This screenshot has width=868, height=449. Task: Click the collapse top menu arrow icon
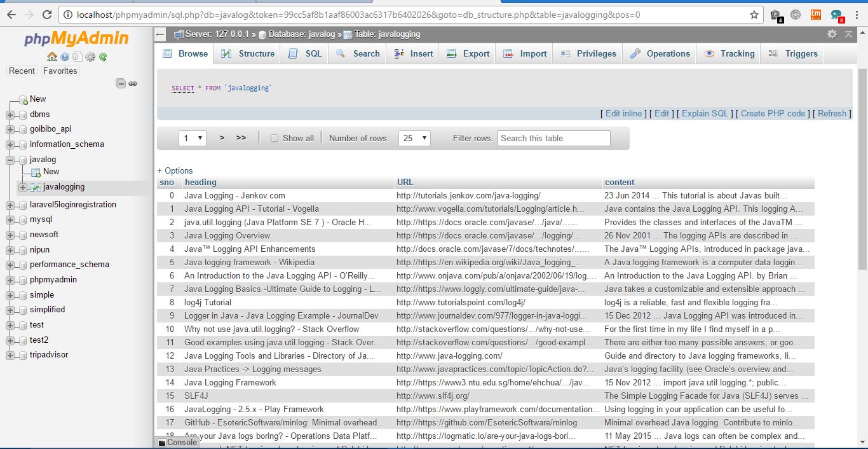coord(848,34)
